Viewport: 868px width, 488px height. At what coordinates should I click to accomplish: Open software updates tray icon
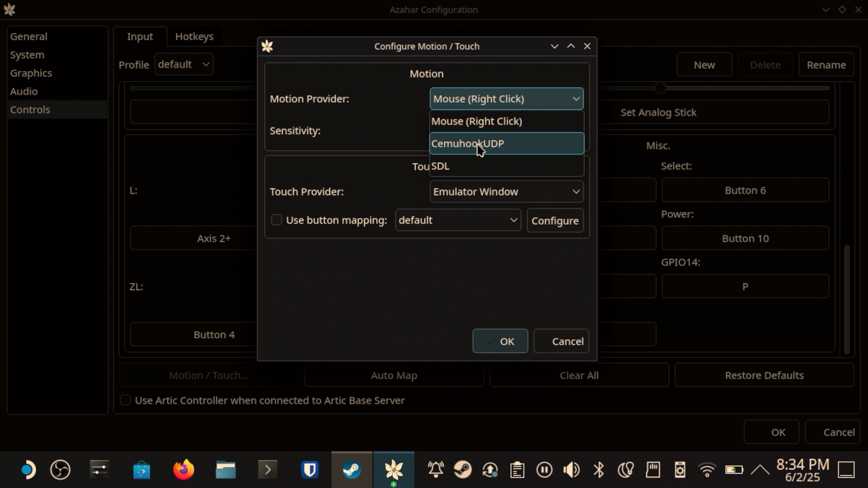pos(490,470)
